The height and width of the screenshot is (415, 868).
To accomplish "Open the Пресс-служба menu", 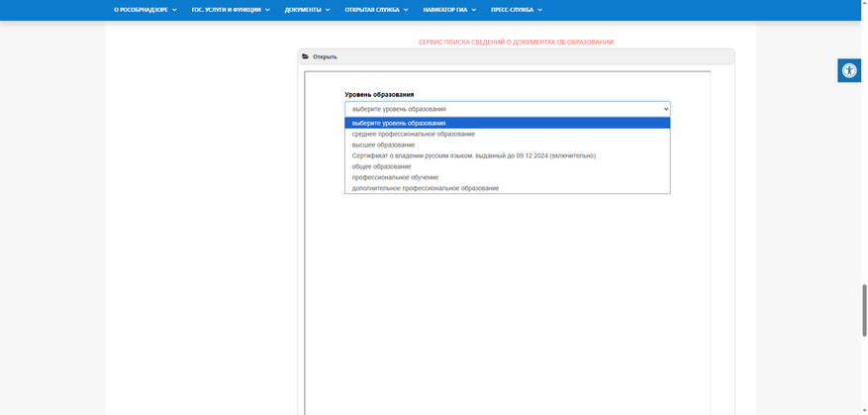I will click(512, 10).
